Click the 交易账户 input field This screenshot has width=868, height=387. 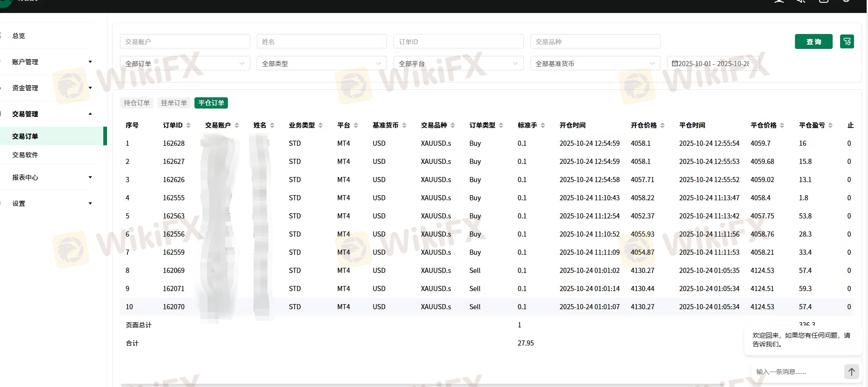185,41
